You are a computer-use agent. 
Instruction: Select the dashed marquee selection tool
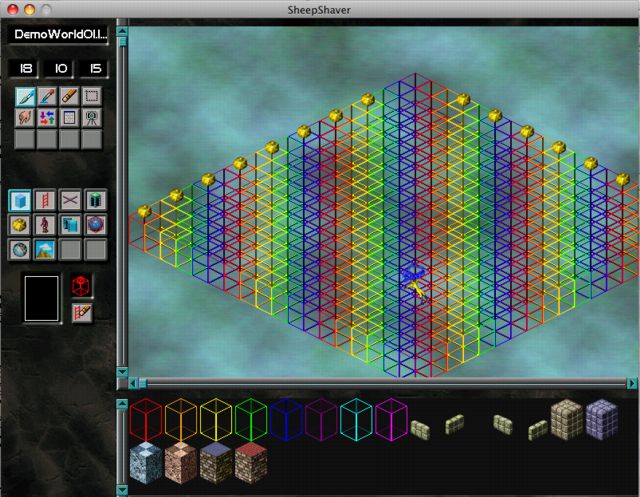click(91, 96)
